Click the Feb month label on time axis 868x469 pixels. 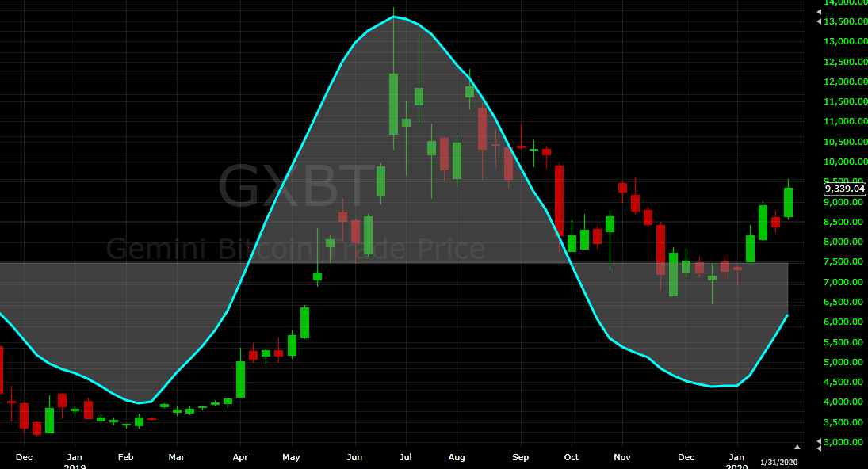click(x=126, y=457)
